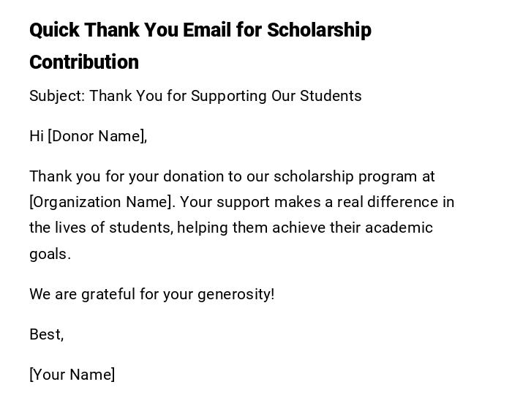The height and width of the screenshot is (420, 512).
Task: Click the "Subject:" label
Action: pos(57,96)
